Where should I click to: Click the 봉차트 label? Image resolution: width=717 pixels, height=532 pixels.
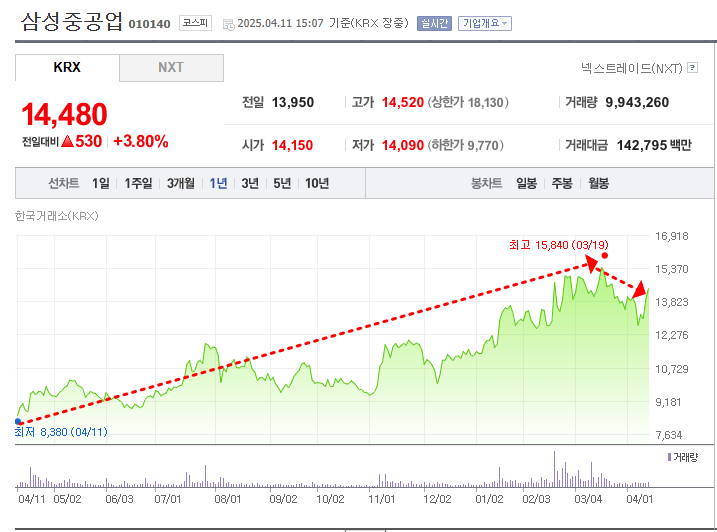coord(487,183)
